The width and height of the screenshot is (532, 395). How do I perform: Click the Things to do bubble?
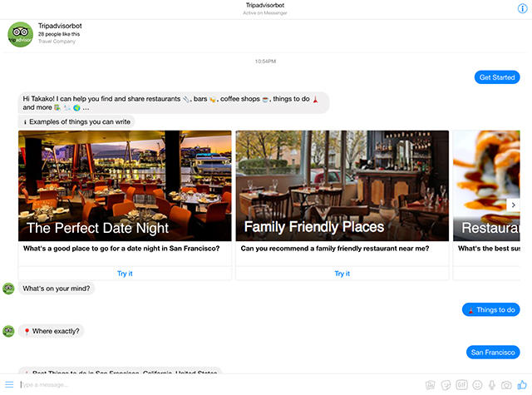(491, 309)
